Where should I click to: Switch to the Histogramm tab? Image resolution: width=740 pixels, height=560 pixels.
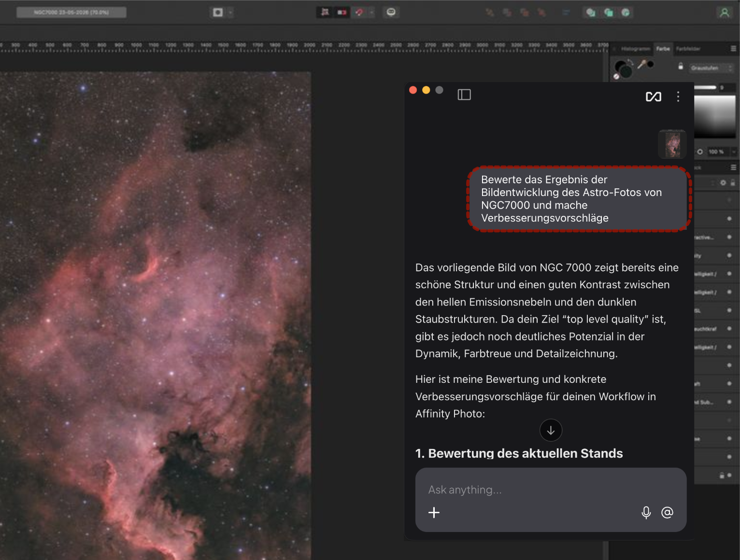(x=635, y=49)
